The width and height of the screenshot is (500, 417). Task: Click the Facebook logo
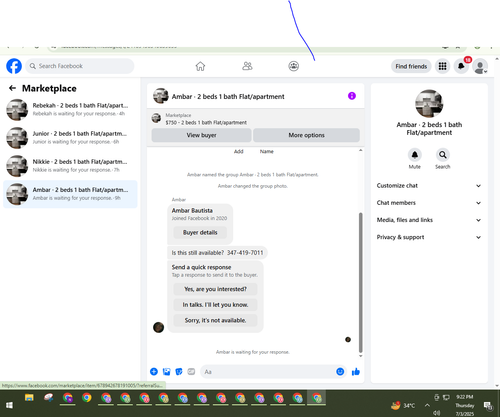14,66
